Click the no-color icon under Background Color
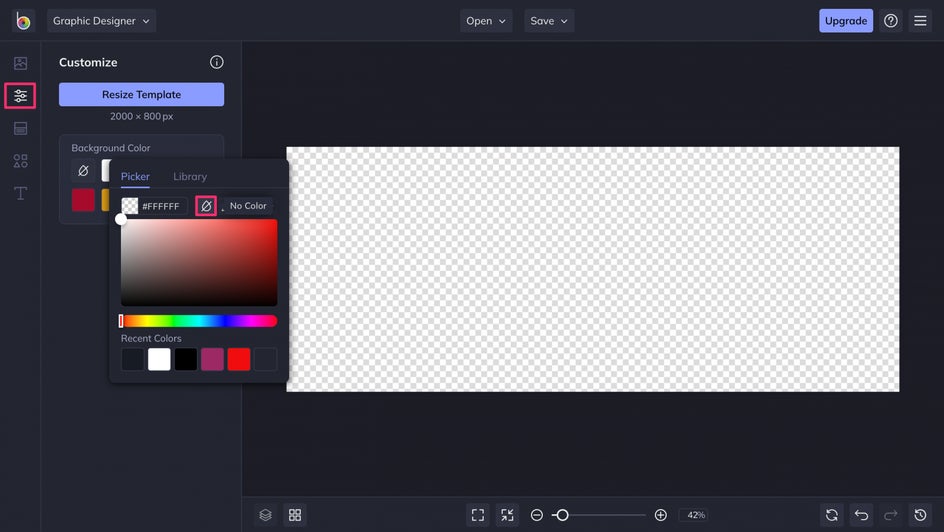This screenshot has height=532, width=944. pyautogui.click(x=83, y=170)
